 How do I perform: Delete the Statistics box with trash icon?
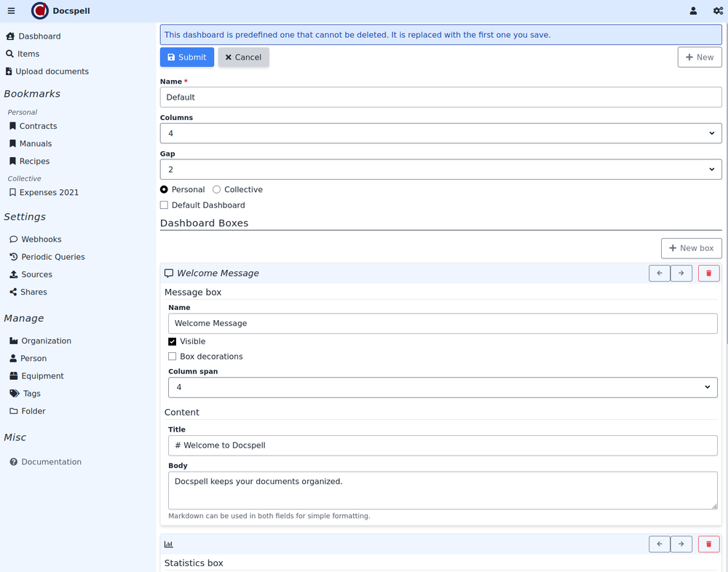click(708, 544)
